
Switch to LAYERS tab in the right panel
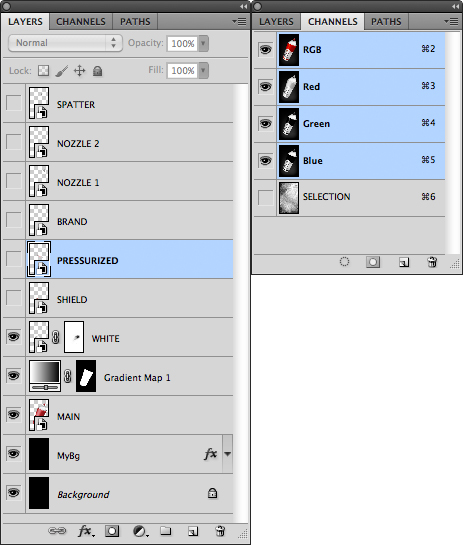(276, 22)
